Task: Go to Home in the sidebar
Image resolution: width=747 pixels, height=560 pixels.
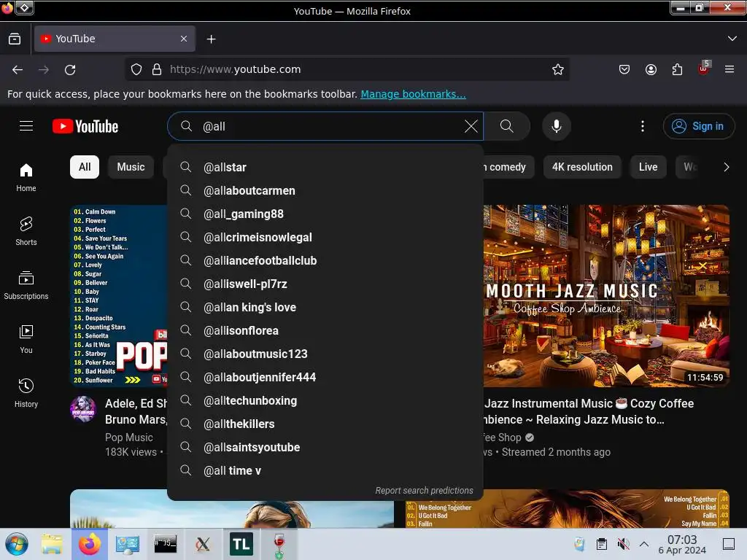Action: (x=26, y=177)
